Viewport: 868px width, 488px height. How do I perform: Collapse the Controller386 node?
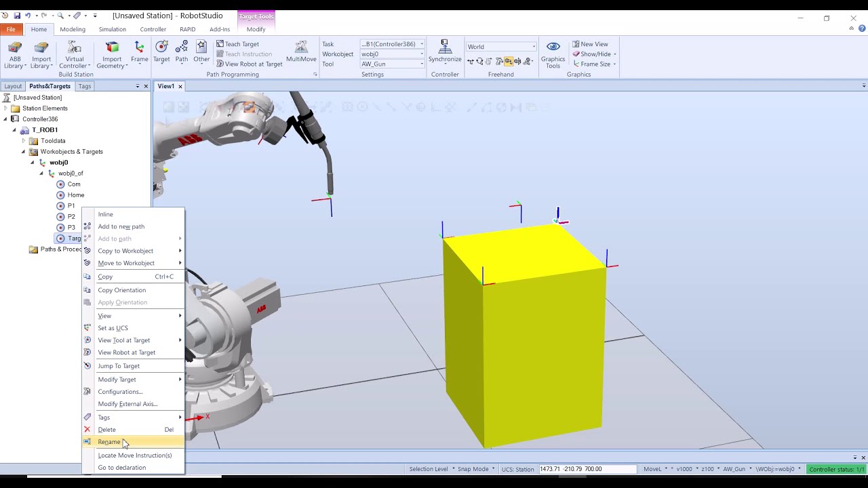coord(6,119)
